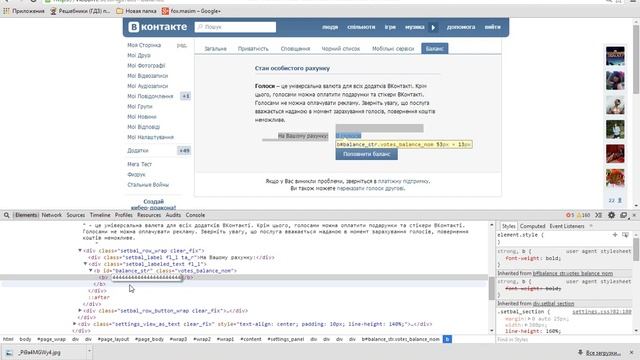
Task: Switch to Timeline tab in DevTools
Action: (100, 215)
